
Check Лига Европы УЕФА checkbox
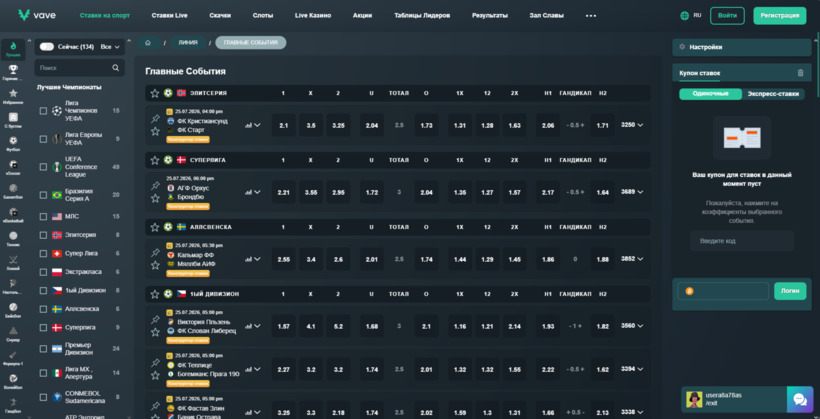(x=43, y=139)
